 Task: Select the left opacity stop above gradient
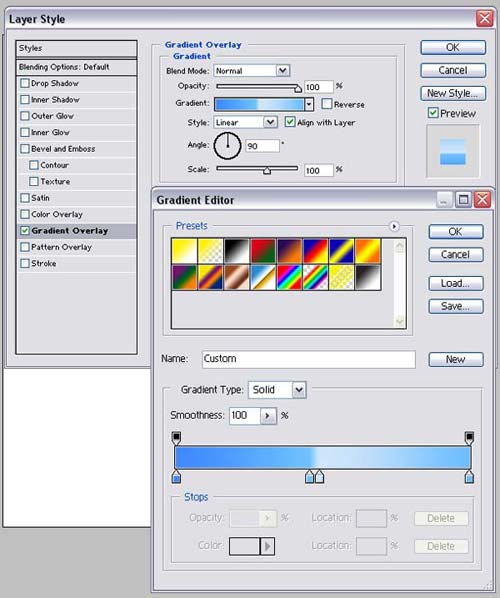click(176, 438)
